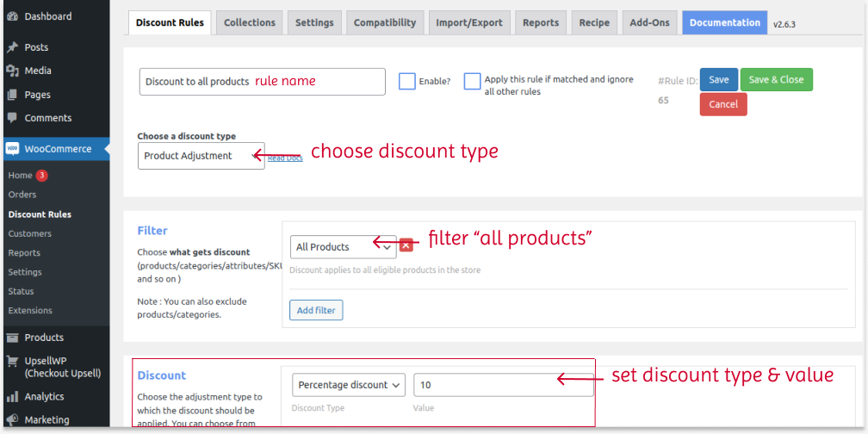
Task: Open the Add-Ons tab
Action: 650,22
